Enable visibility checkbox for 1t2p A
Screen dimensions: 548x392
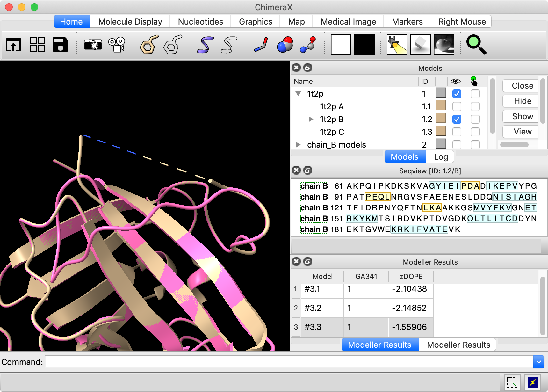pyautogui.click(x=457, y=106)
